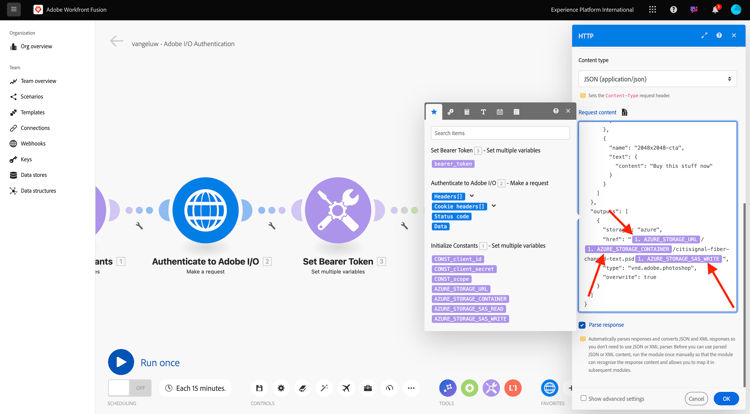
Task: Click the briefcase icon in controls
Action: click(368, 388)
